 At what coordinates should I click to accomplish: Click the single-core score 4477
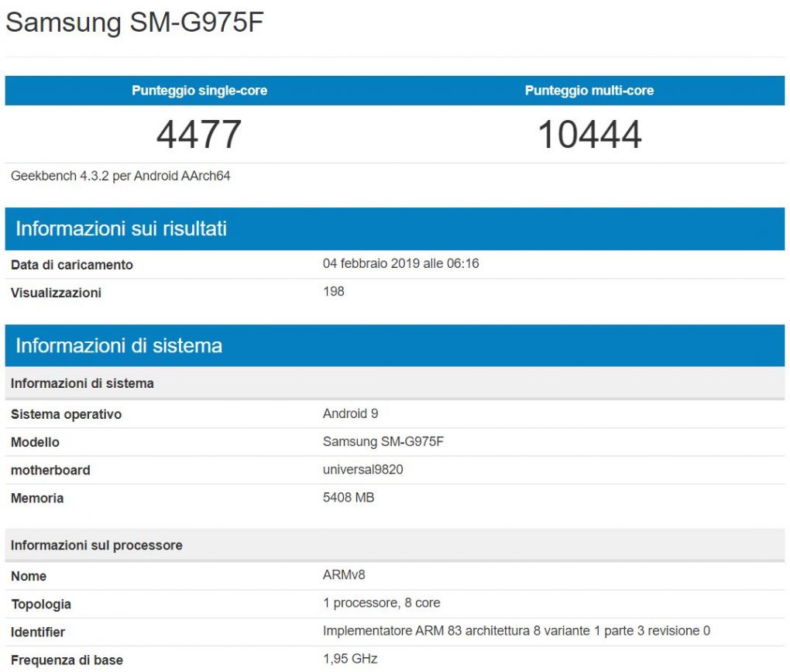tap(199, 135)
